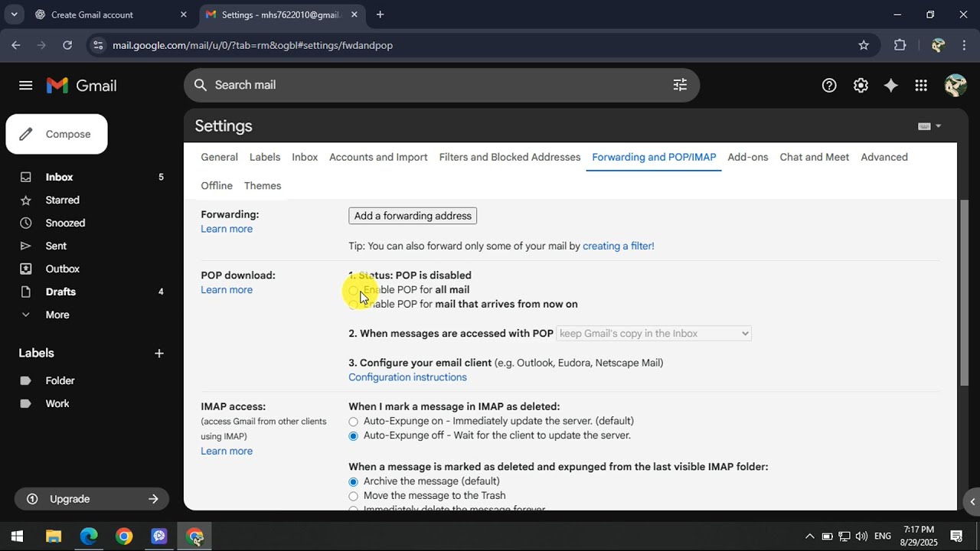
Task: Open Offline settings tab
Action: (x=217, y=186)
